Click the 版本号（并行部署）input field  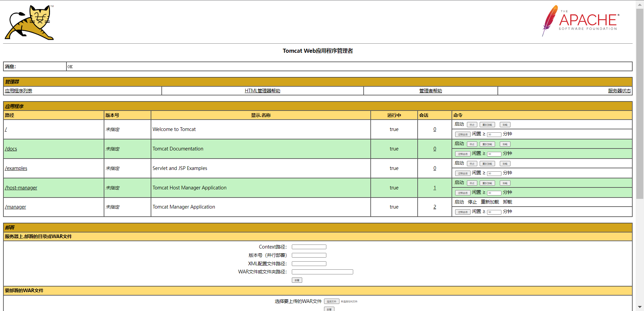pyautogui.click(x=309, y=255)
